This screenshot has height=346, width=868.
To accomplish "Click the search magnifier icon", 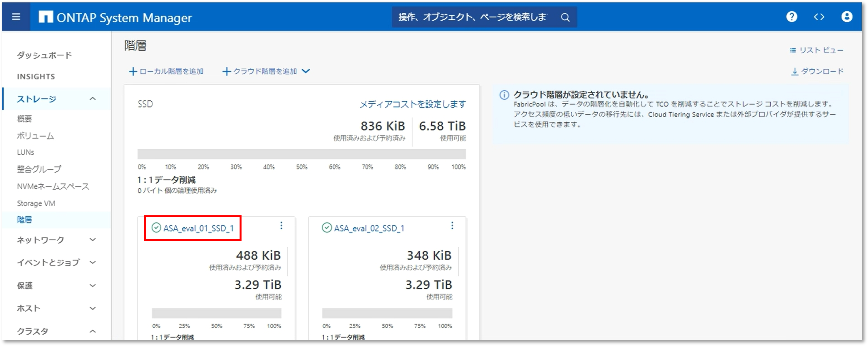I will (565, 17).
